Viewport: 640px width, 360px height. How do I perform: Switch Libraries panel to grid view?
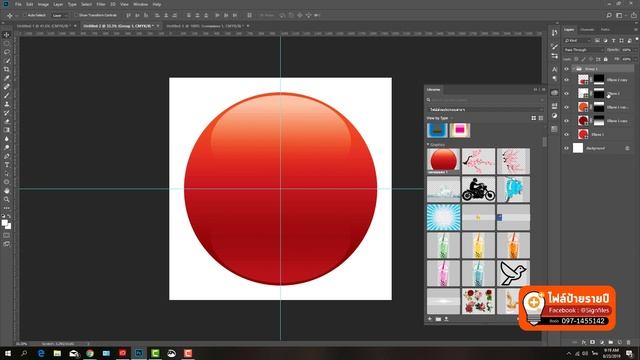[533, 118]
